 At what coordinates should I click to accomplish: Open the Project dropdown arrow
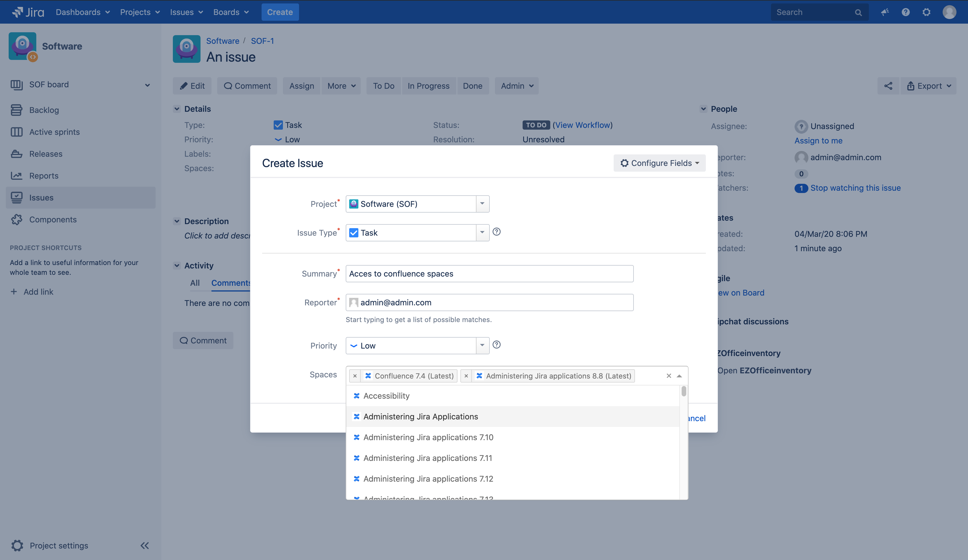pos(482,204)
